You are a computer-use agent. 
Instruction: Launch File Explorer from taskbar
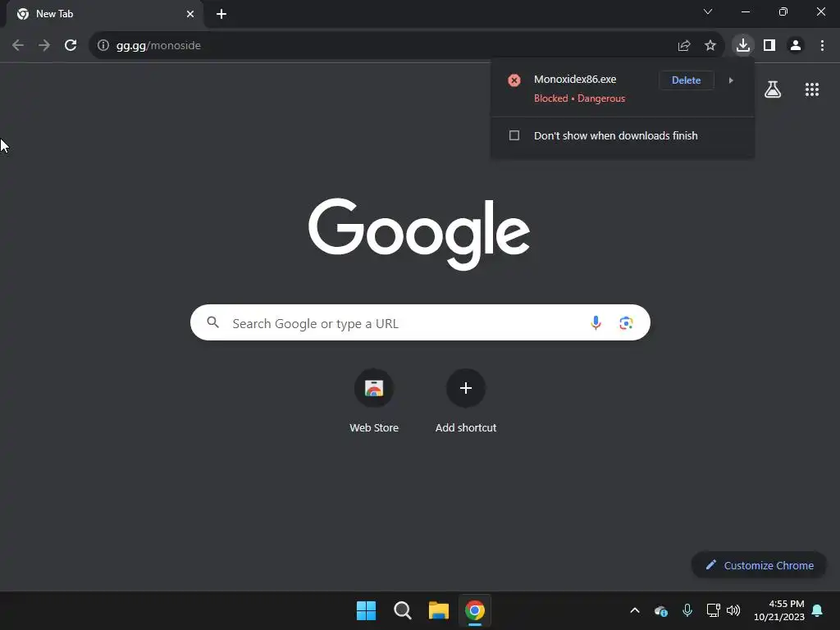pos(439,610)
